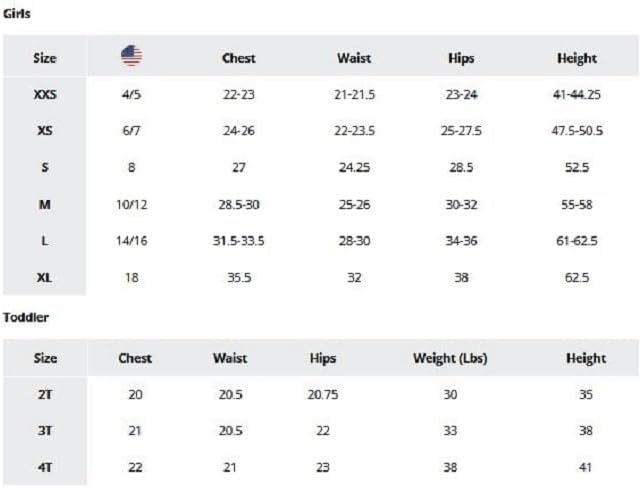Click the Chest column header in Girls table

tap(239, 58)
